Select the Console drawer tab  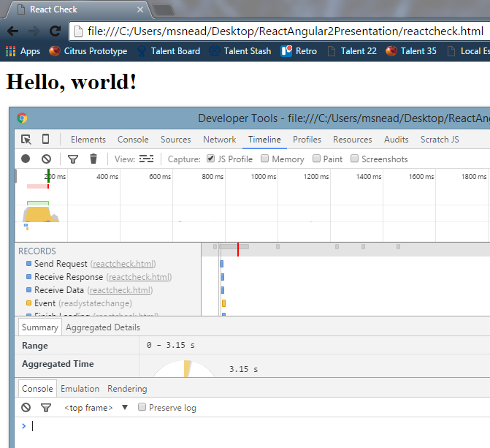[x=37, y=389]
